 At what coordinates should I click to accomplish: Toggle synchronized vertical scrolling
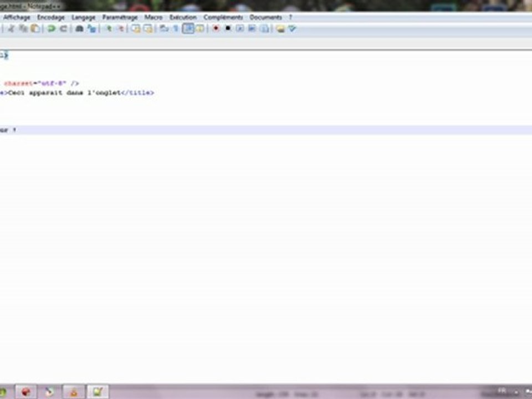pyautogui.click(x=136, y=29)
